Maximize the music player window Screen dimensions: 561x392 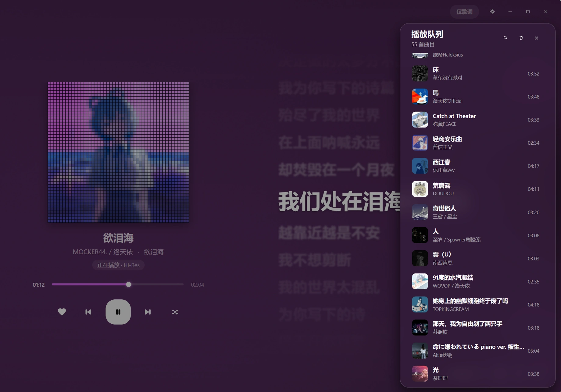point(528,12)
